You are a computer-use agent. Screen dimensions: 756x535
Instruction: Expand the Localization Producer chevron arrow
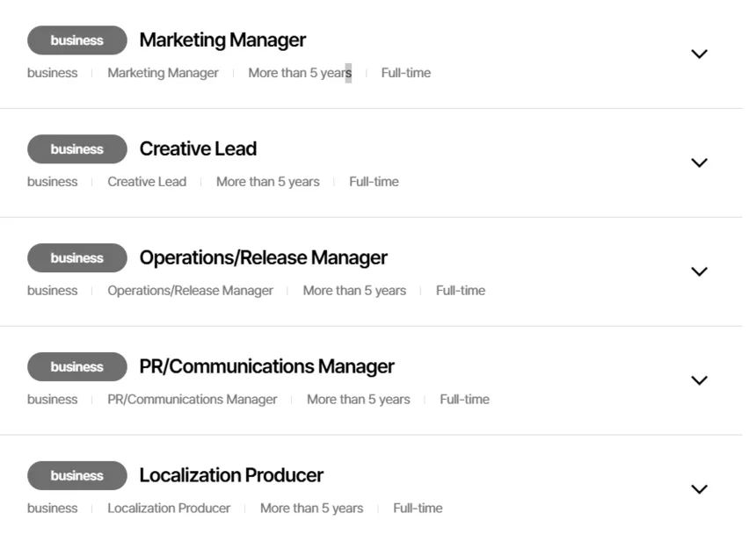point(699,490)
